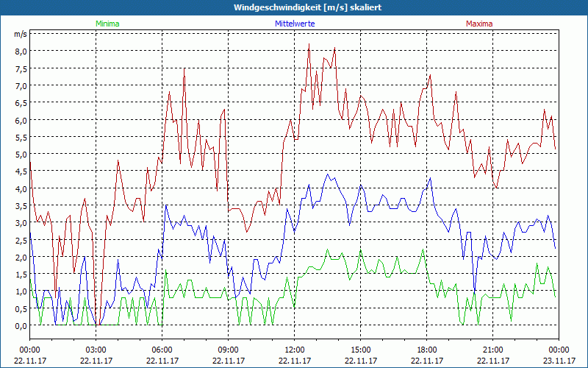This screenshot has width=588, height=368.
Task: Click the m/s unit label on y-axis
Action: [21, 34]
